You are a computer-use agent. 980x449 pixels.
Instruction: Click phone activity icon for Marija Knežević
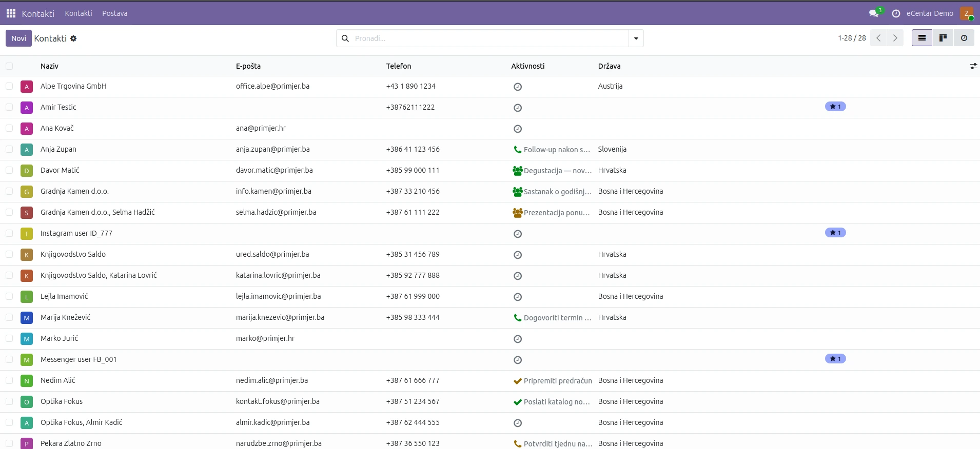pyautogui.click(x=517, y=318)
